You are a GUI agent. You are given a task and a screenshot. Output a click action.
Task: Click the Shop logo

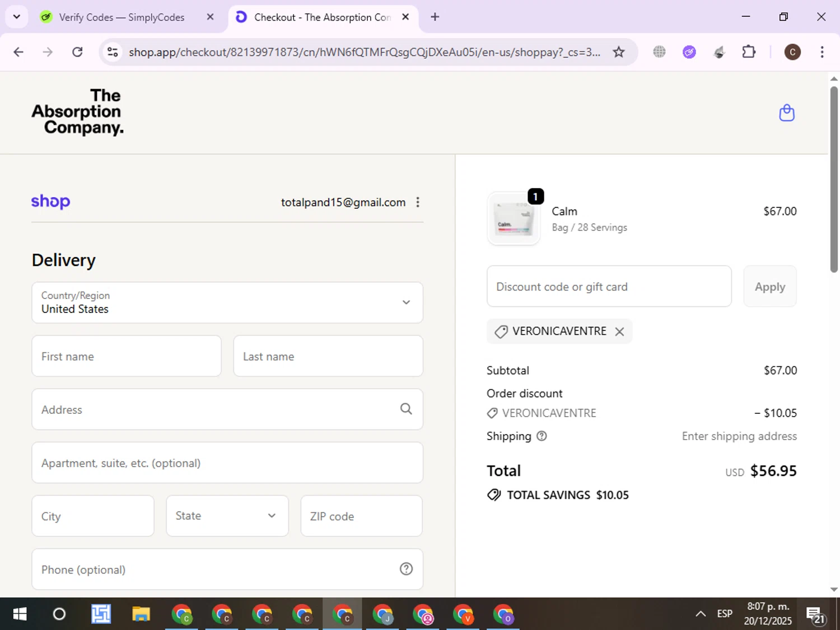(x=50, y=202)
